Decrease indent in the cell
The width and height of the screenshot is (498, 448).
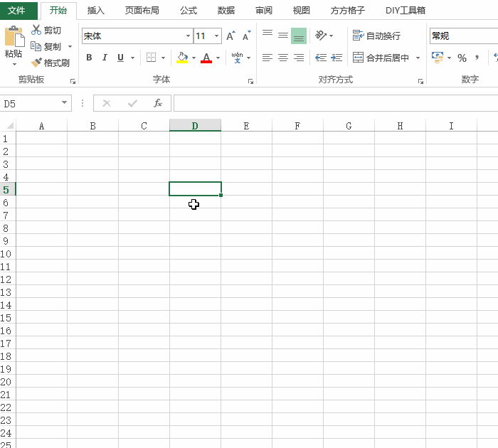pyautogui.click(x=321, y=58)
